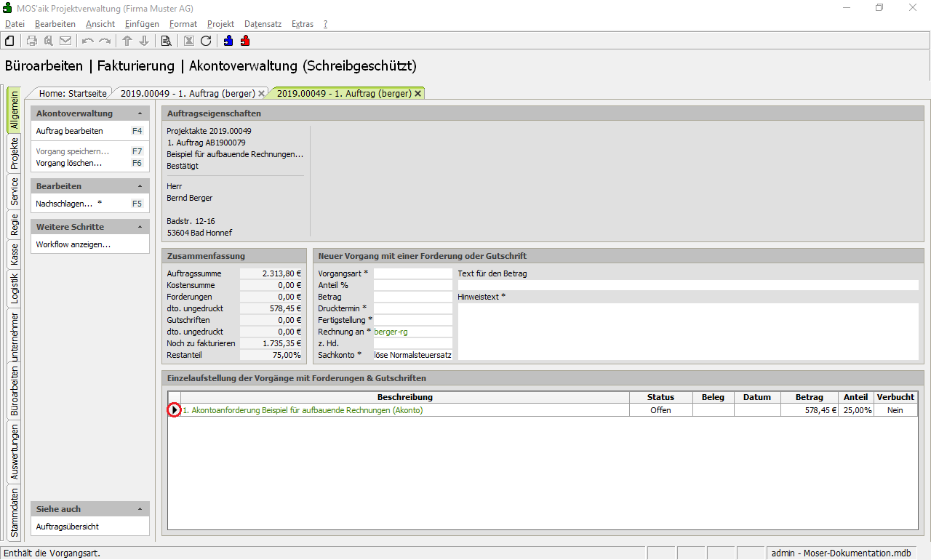The width and height of the screenshot is (931, 560).
Task: Click the Vorgangsart input field
Action: click(412, 273)
